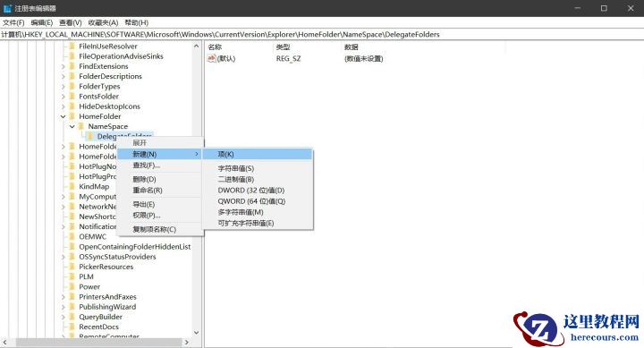Open the 收藏夹(A) menu
The image size is (644, 348).
(x=103, y=22)
